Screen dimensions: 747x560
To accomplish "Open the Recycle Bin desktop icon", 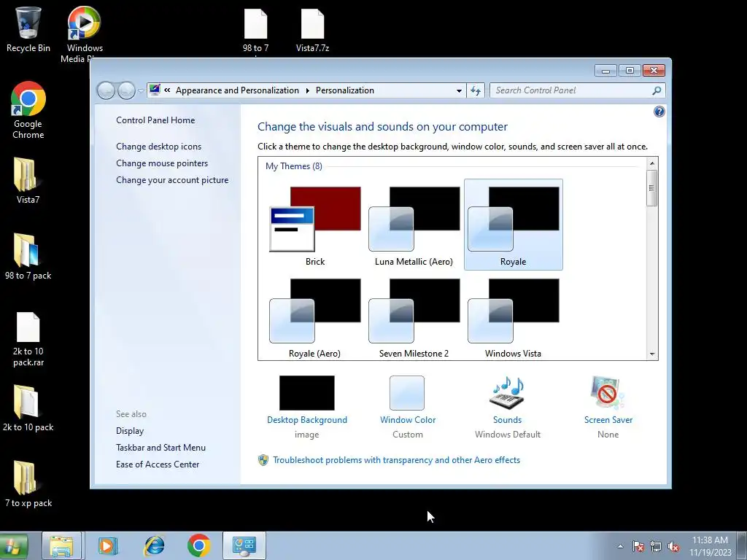I will point(28,29).
